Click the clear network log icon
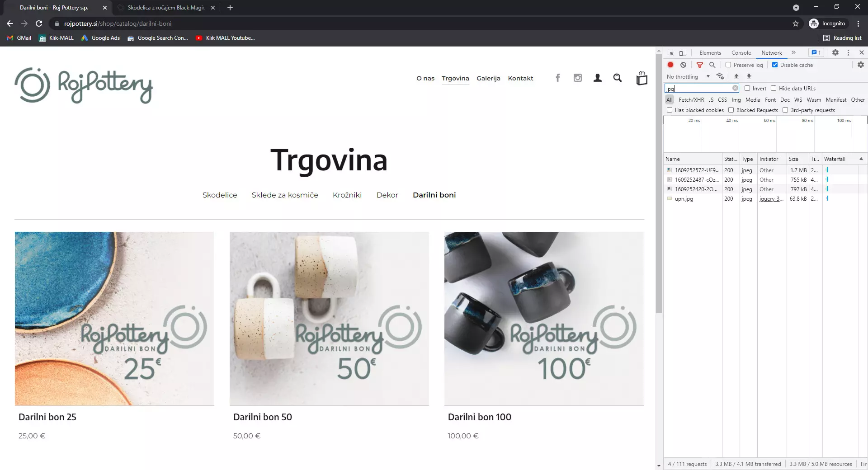 tap(683, 65)
